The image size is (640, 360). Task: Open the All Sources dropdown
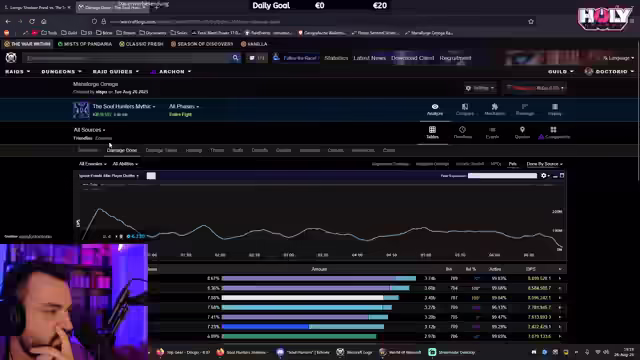tap(89, 130)
